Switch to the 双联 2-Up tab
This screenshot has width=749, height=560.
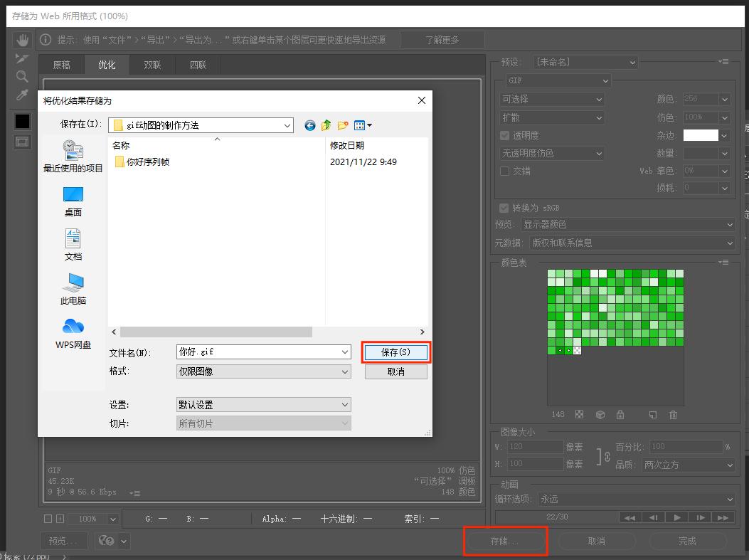[153, 64]
